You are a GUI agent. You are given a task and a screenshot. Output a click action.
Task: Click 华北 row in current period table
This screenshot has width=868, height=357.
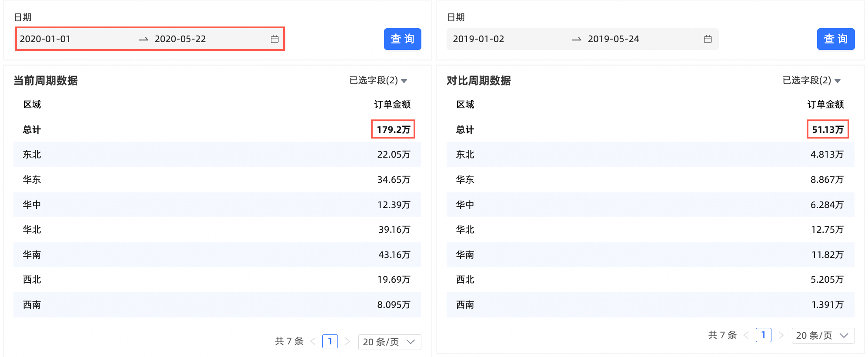(x=217, y=230)
